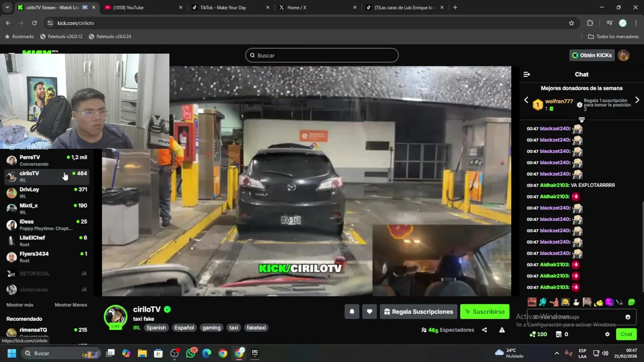Click the Buscar search field on Kick
644x362 pixels.
click(x=322, y=55)
